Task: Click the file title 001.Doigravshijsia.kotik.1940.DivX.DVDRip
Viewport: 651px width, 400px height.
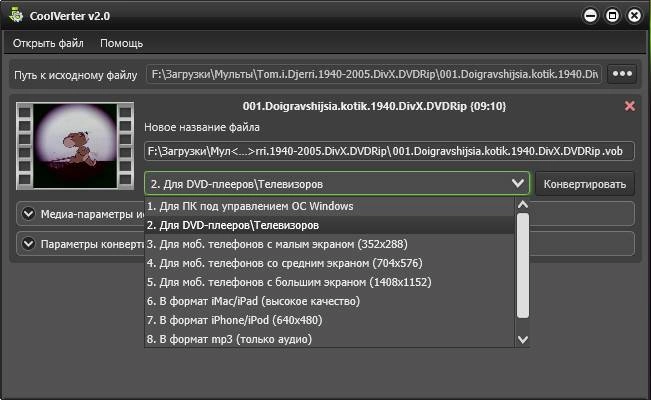Action: point(355,106)
